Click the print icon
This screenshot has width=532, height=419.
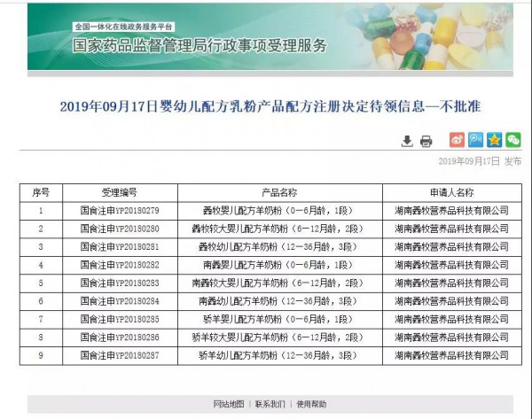point(426,141)
